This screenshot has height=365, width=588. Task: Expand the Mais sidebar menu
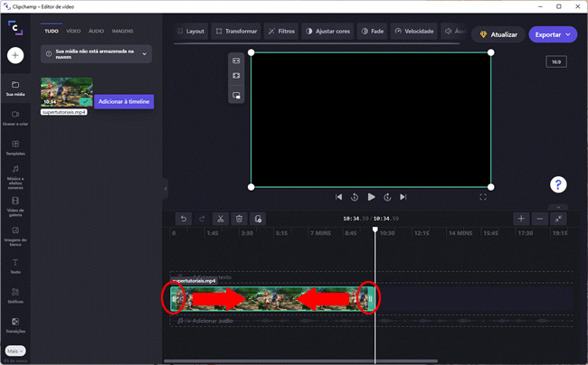(x=15, y=351)
